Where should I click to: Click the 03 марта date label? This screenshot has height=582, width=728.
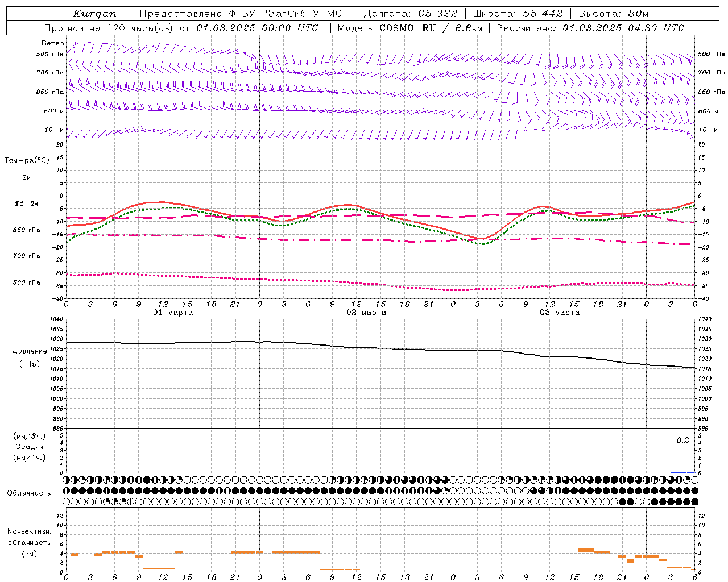[560, 313]
